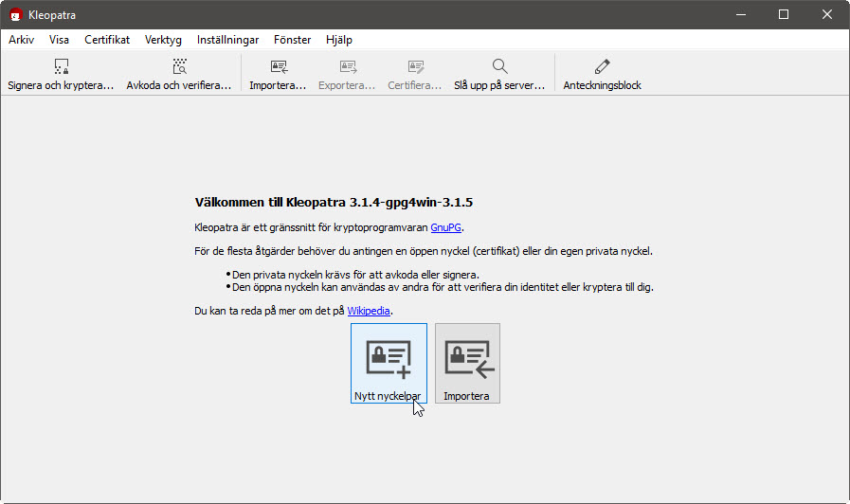Viewport: 850px width, 504px height.
Task: Open the Fönster menu
Action: pos(292,40)
